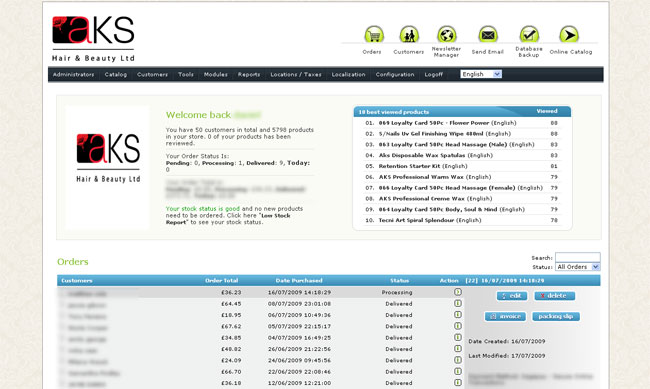Open the Orders shopping cart icon

[374, 34]
